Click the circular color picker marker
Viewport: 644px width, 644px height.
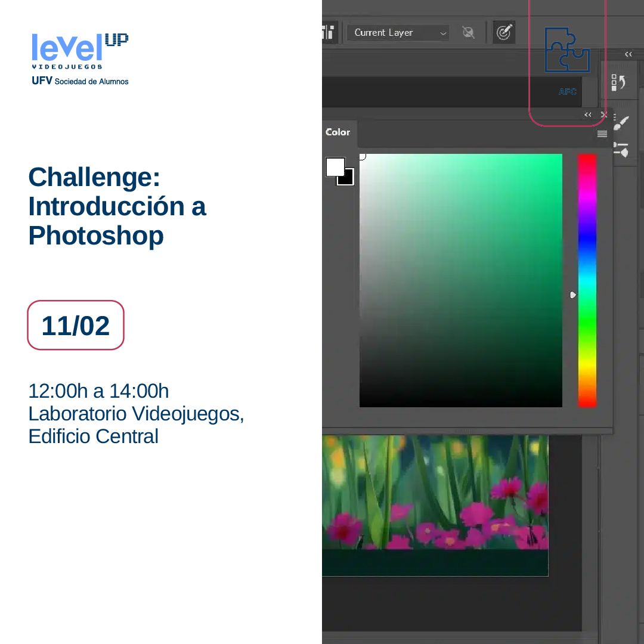click(362, 156)
